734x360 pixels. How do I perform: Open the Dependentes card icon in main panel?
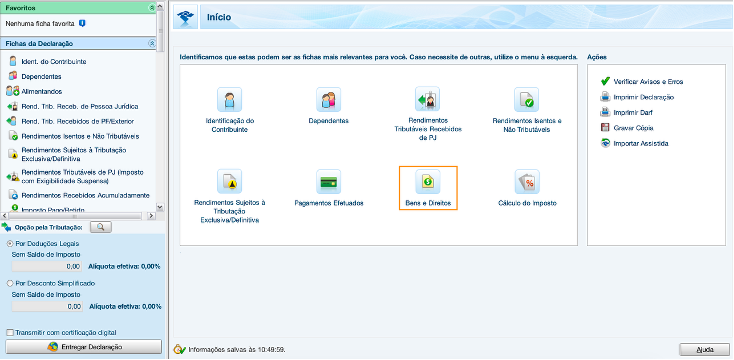click(x=329, y=99)
